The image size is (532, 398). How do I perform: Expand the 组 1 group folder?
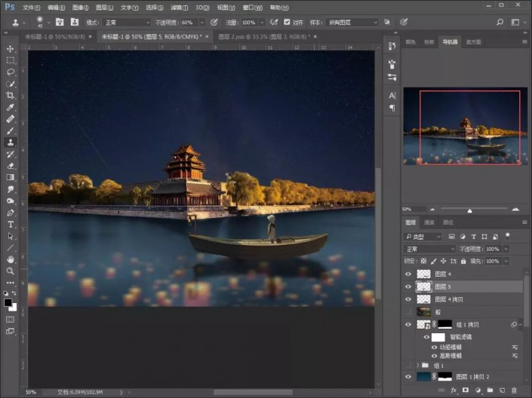(417, 366)
